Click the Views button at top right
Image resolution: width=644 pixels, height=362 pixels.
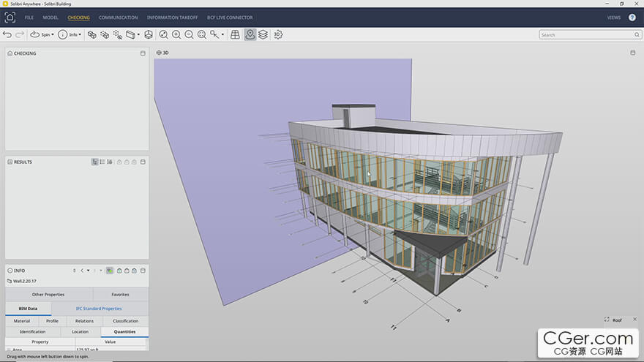[x=613, y=17]
